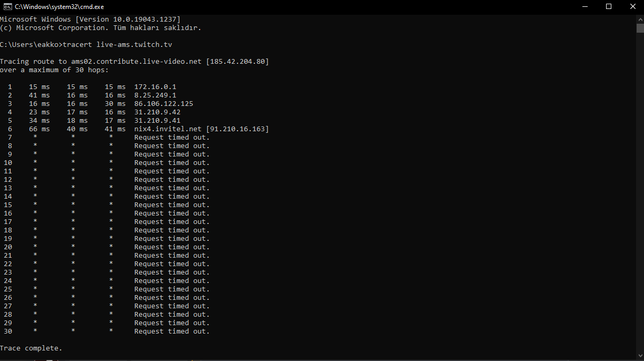Click the scrollbar up arrow

pyautogui.click(x=640, y=19)
